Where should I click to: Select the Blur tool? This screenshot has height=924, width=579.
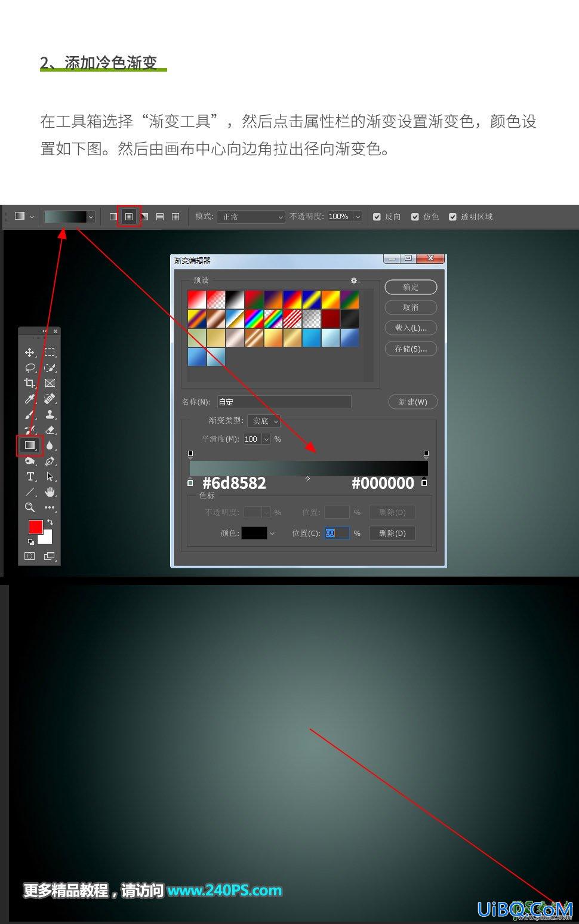click(50, 445)
